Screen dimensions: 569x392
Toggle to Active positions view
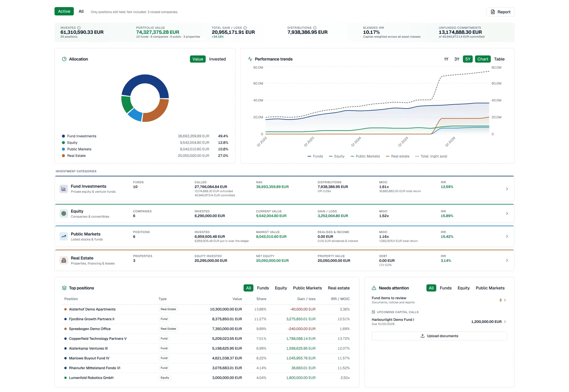click(x=64, y=11)
